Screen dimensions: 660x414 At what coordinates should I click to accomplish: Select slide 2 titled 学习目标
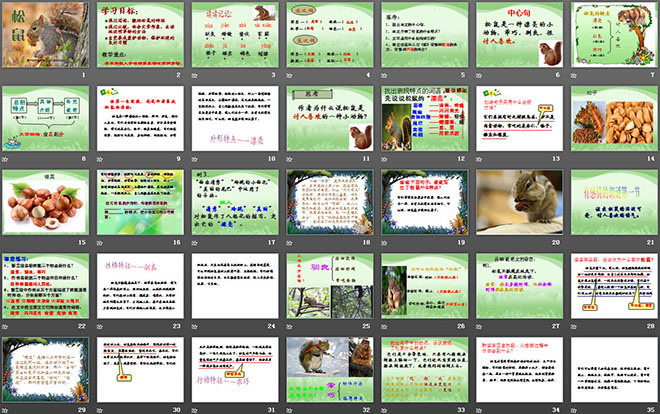[x=141, y=38]
